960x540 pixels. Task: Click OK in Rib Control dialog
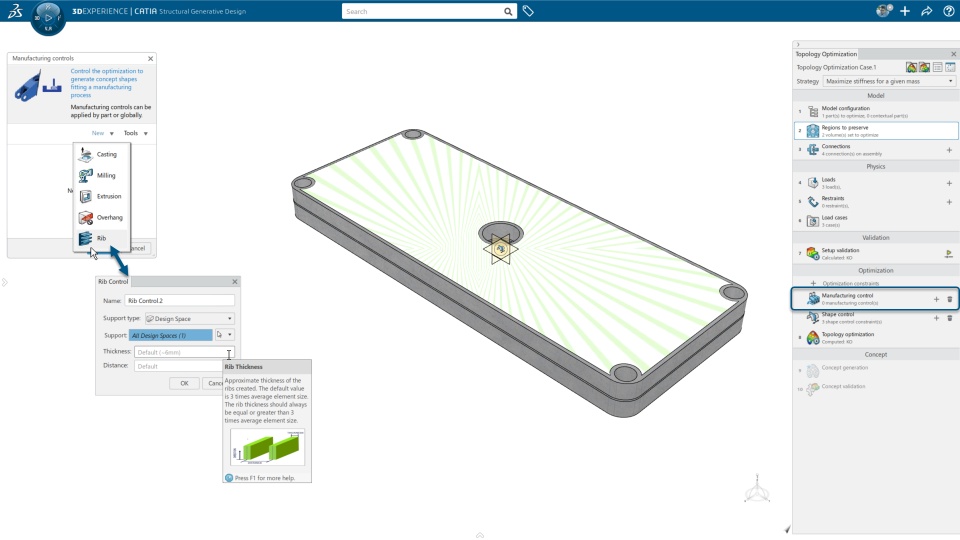pos(184,383)
